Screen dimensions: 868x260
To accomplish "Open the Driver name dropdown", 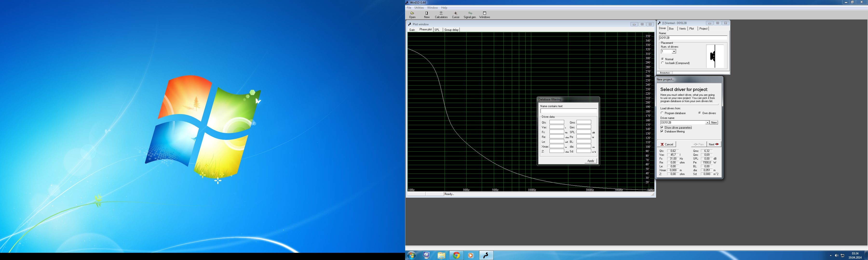I will (x=707, y=123).
